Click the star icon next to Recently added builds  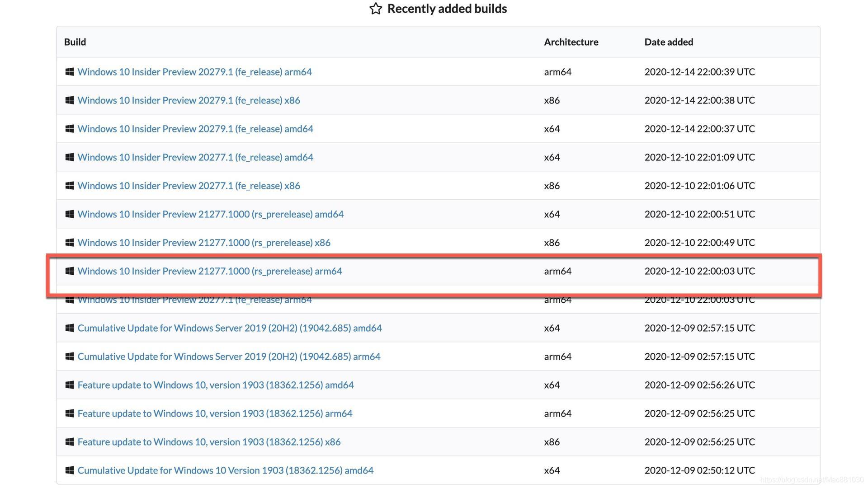(x=376, y=9)
